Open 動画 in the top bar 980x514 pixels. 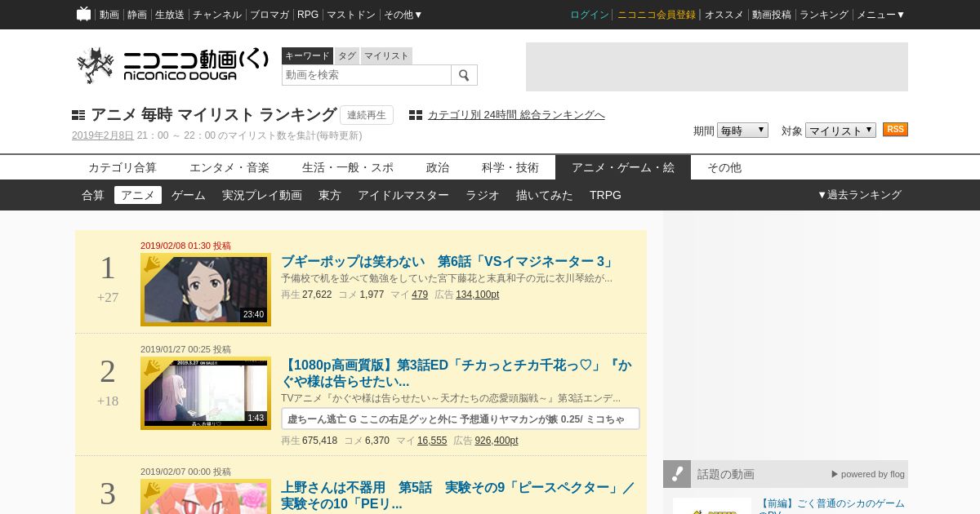[x=109, y=15]
